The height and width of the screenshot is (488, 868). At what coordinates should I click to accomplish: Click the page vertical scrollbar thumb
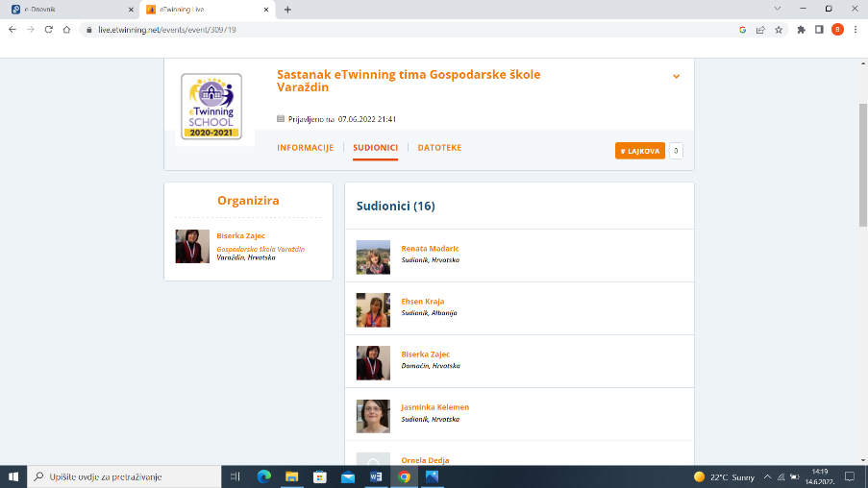tap(863, 165)
